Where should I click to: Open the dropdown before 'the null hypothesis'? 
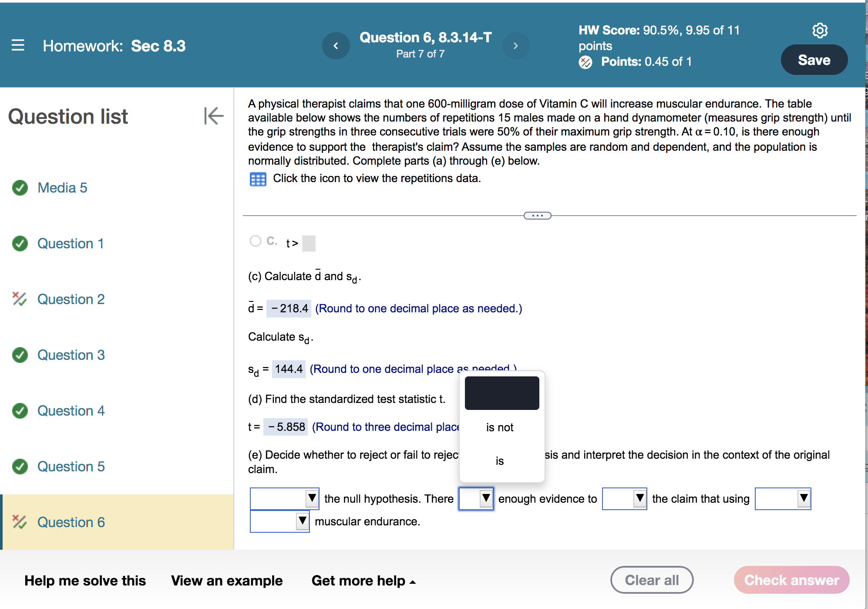284,498
